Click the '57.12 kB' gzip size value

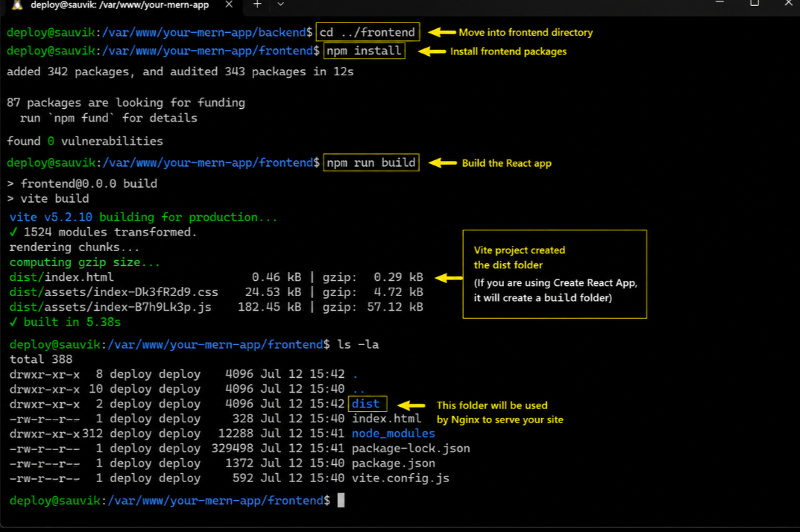pos(395,307)
